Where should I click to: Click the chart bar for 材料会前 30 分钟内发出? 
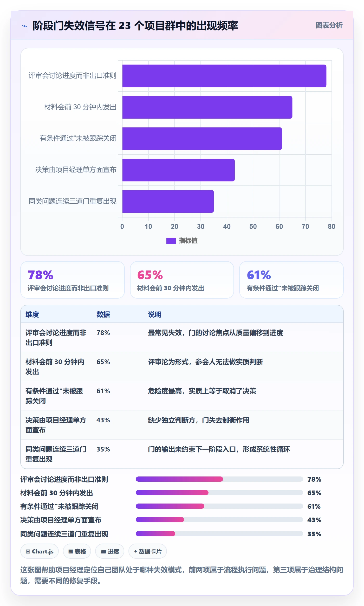click(x=207, y=107)
